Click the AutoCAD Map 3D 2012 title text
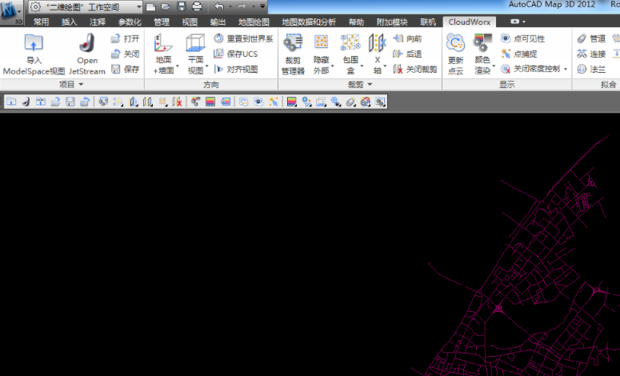 point(552,5)
